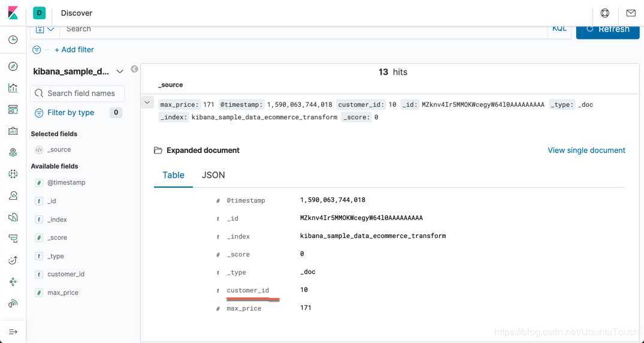Open Discover compass icon in sidebar
The image size is (644, 343).
click(13, 66)
